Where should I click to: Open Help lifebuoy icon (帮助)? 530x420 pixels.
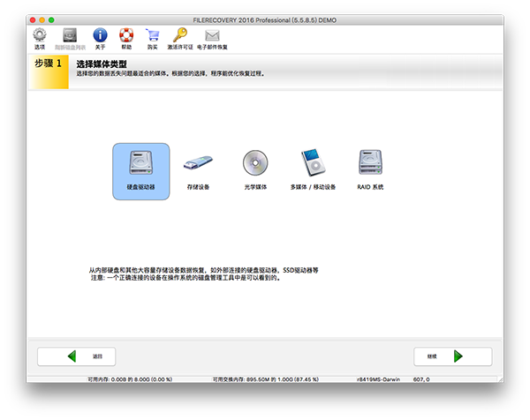point(126,39)
